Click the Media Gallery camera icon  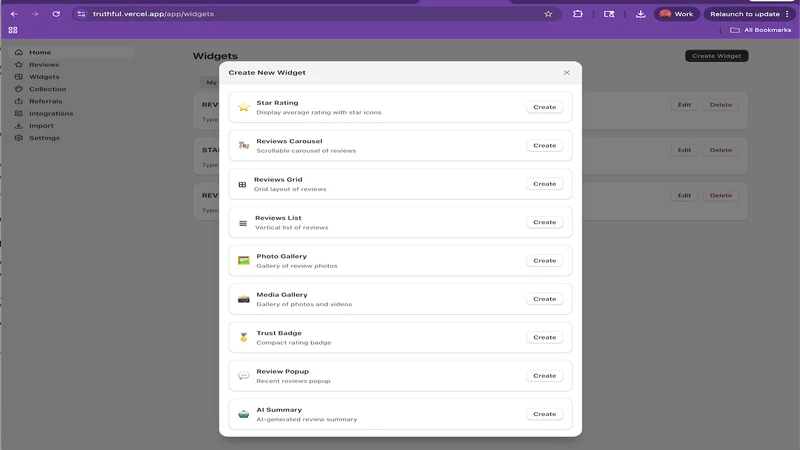point(244,299)
